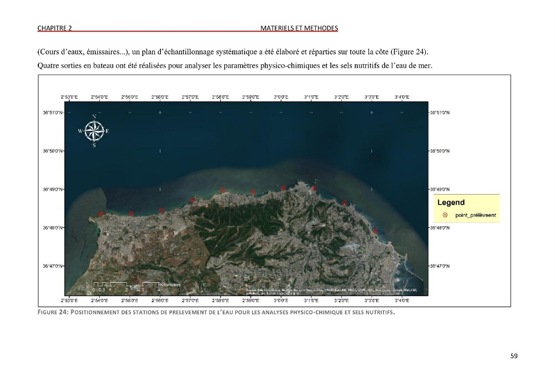Viewport: 555px width, 392px height.
Task: Click the 2°58'0"E label below the map
Action: pos(220,301)
